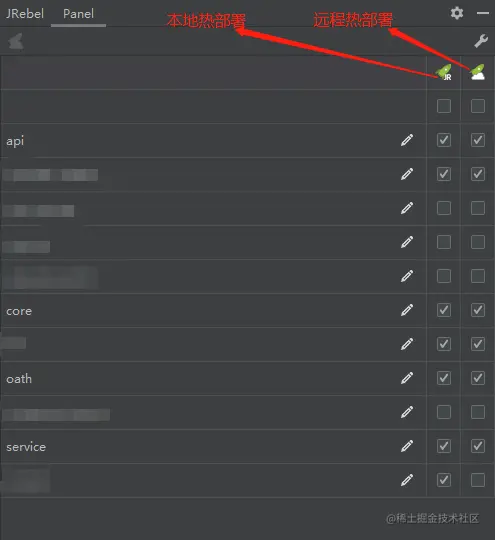Click the local JR rocket column icon

tap(444, 72)
